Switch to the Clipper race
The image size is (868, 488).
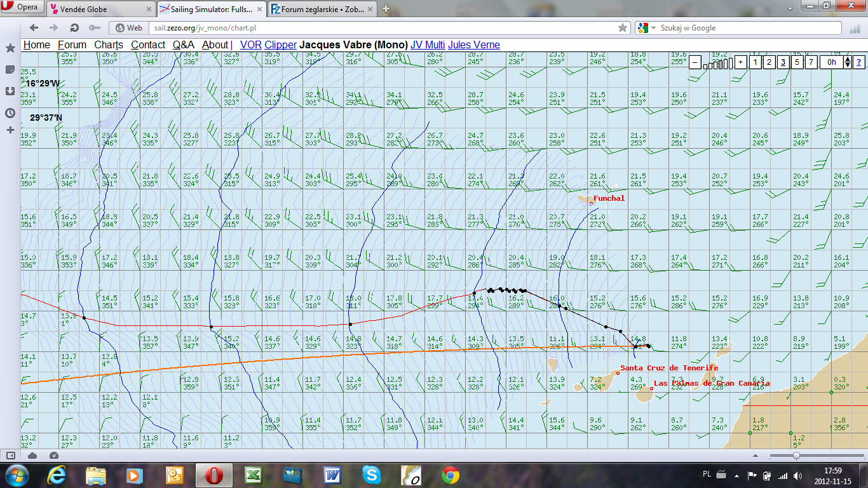280,45
